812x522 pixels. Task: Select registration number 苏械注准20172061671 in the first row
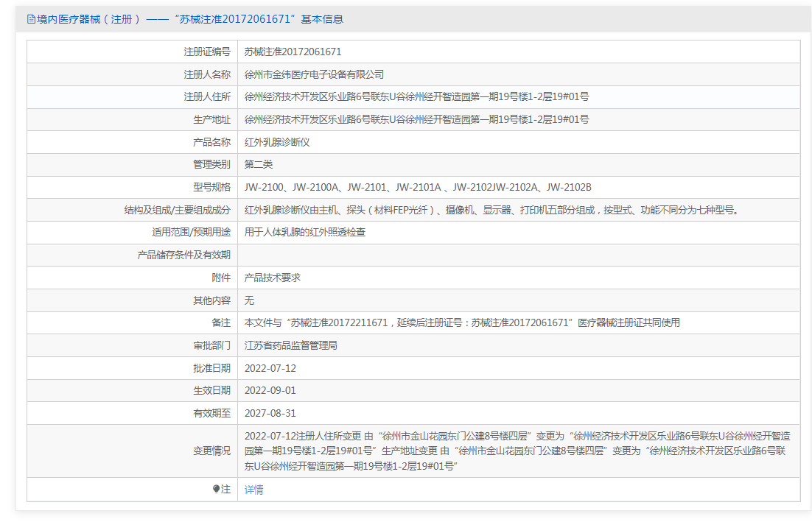(293, 52)
